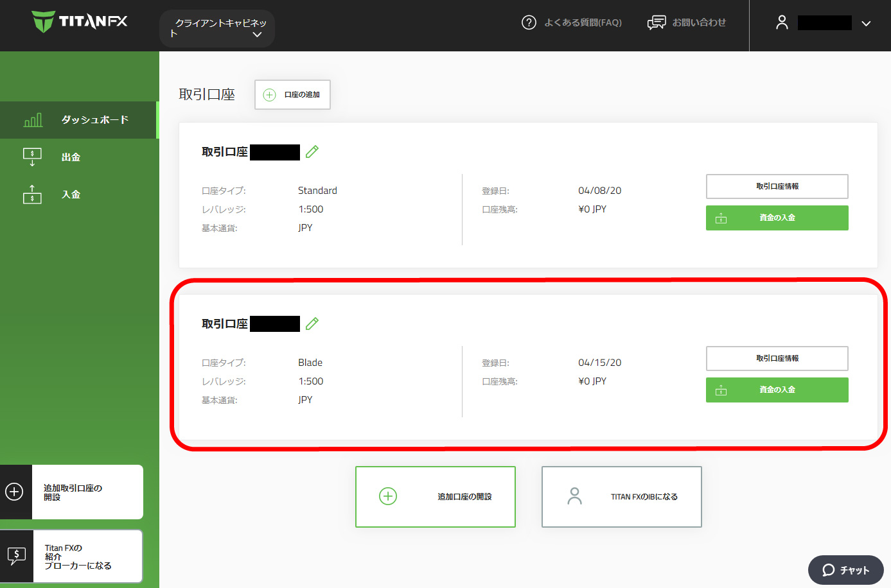Screen dimensions: 891x588
Task: Open 取引口座情報 for the Blade account
Action: click(777, 358)
